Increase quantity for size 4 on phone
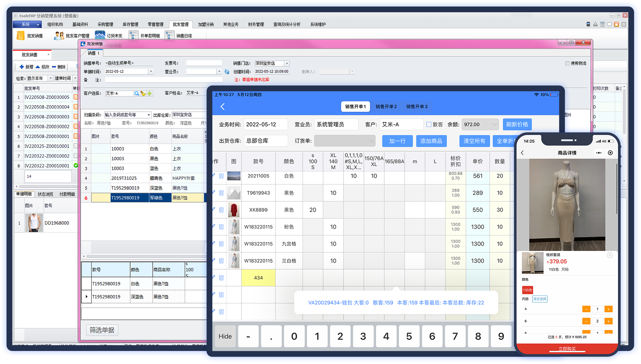 [608, 309]
